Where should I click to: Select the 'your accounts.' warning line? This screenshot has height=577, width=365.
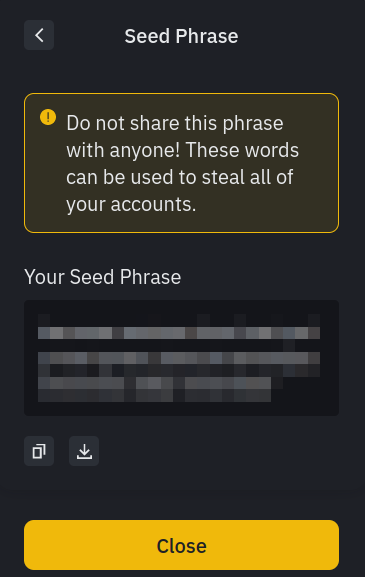click(131, 205)
